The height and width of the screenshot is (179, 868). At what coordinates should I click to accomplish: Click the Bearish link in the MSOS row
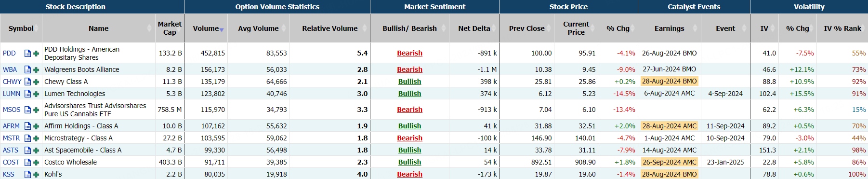pos(409,110)
